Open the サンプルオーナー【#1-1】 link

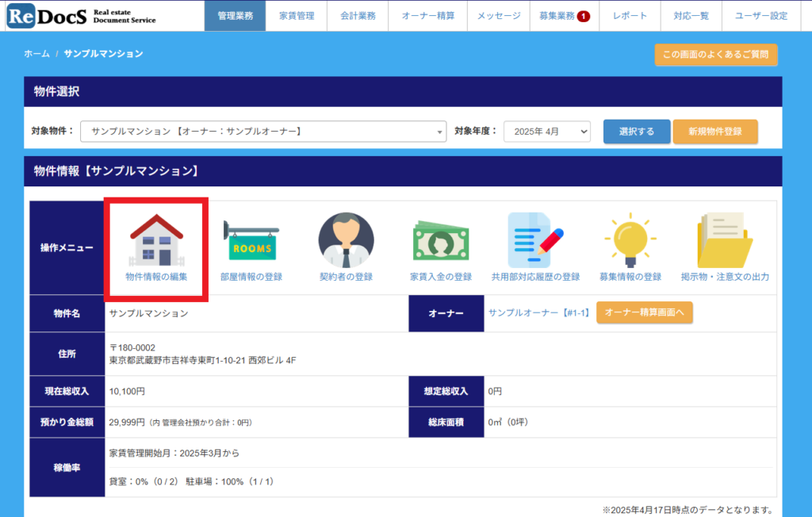(x=538, y=313)
